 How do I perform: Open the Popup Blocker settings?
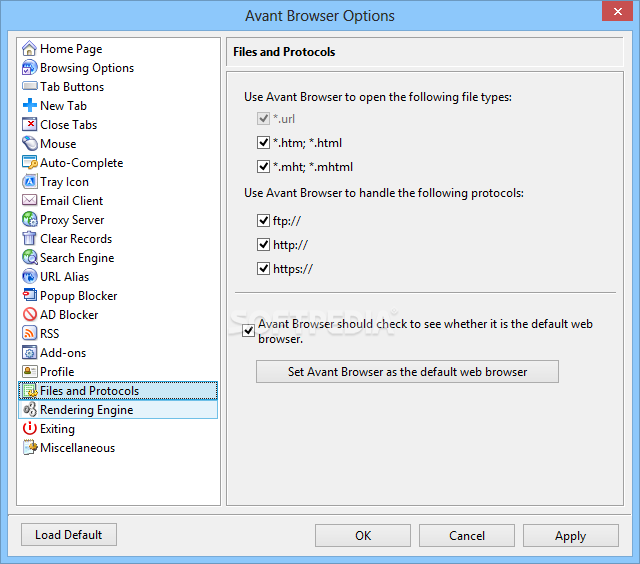pos(79,296)
